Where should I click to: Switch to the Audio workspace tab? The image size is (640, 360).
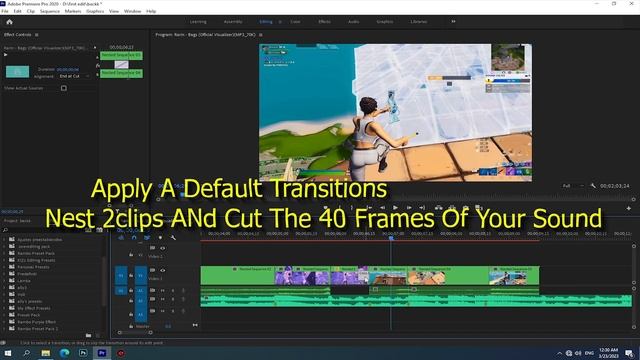tap(353, 22)
